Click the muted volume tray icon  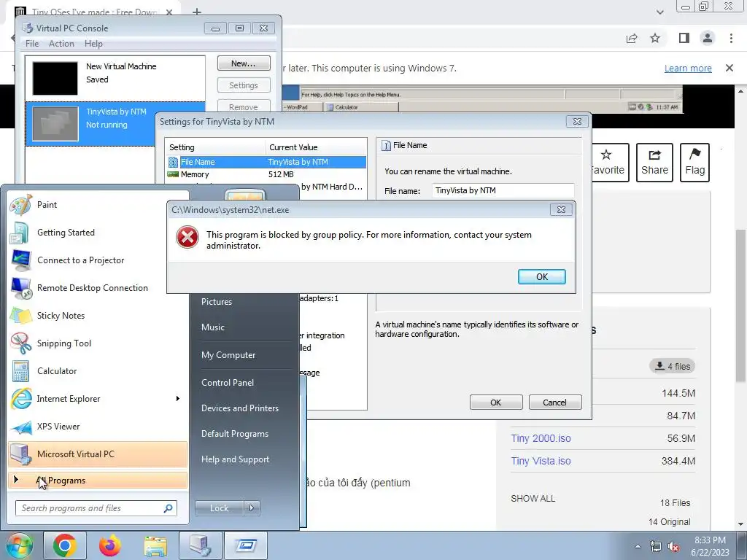click(x=673, y=547)
